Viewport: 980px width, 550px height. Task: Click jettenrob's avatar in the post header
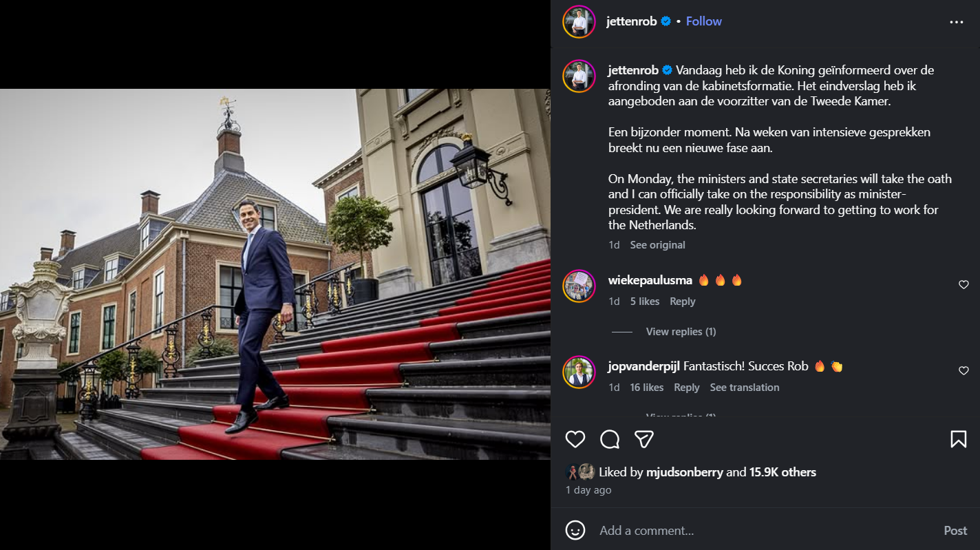tap(579, 21)
